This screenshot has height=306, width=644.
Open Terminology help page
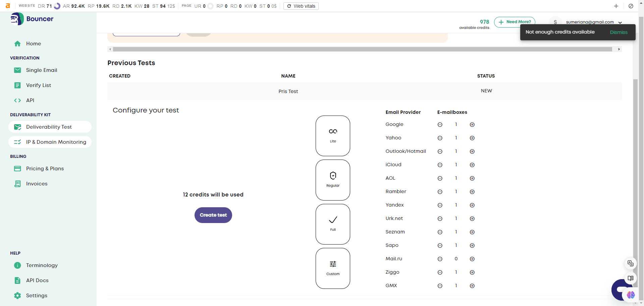pyautogui.click(x=42, y=265)
